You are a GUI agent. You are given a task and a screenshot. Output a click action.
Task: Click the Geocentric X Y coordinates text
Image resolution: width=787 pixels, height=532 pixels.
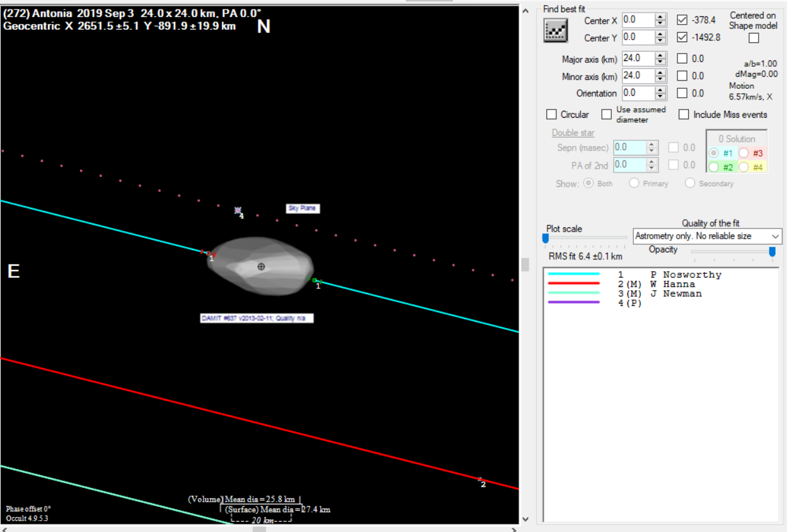point(120,26)
